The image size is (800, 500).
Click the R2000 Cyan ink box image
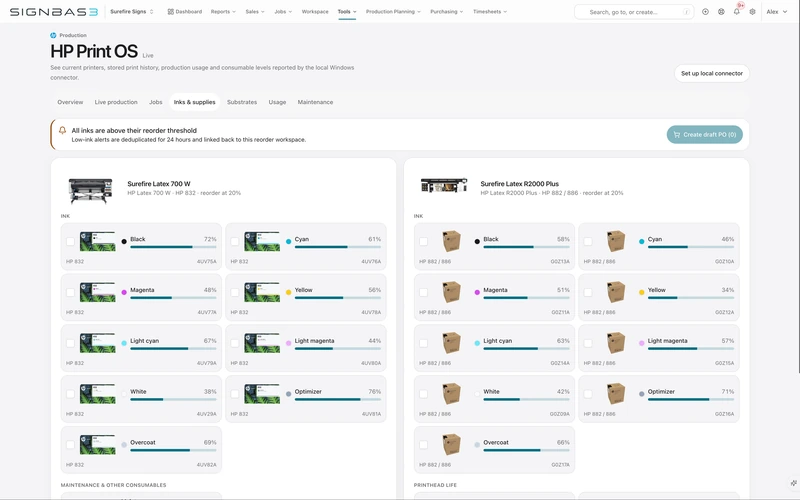tap(616, 241)
